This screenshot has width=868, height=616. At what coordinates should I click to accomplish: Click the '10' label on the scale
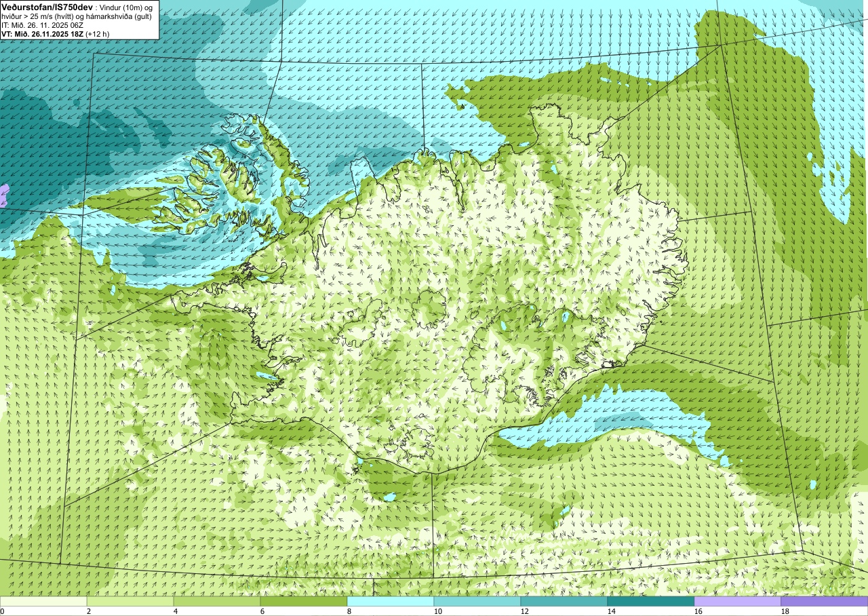point(438,611)
